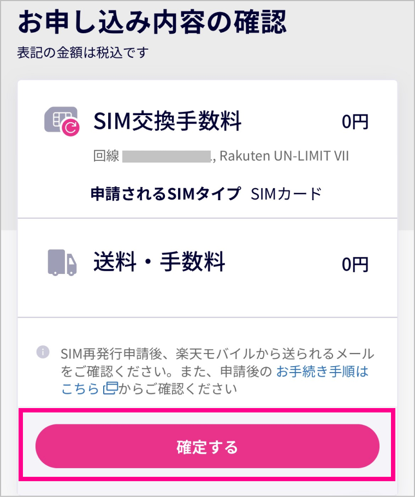Click the greyed-out line number
This screenshot has height=497, width=415.
click(167, 156)
